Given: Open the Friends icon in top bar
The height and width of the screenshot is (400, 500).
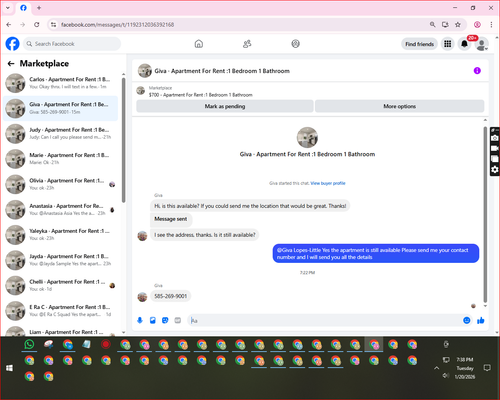Looking at the screenshot, I should tap(247, 44).
